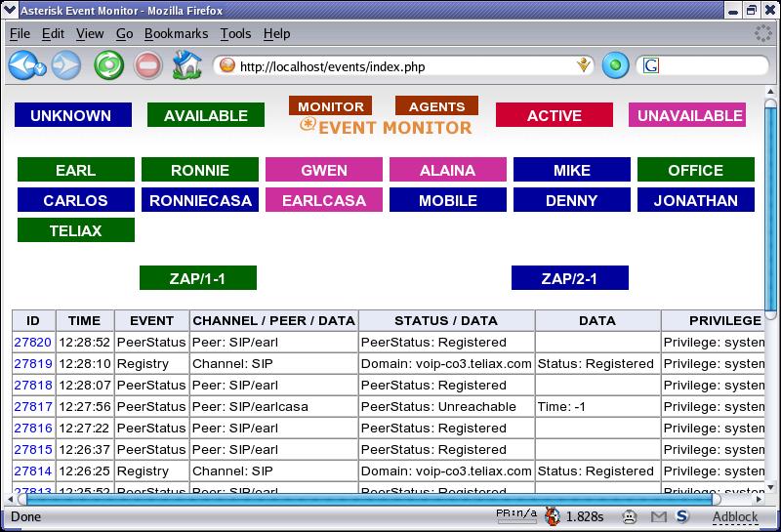Open the event ID 27820 link
The image size is (781, 532).
[32, 343]
